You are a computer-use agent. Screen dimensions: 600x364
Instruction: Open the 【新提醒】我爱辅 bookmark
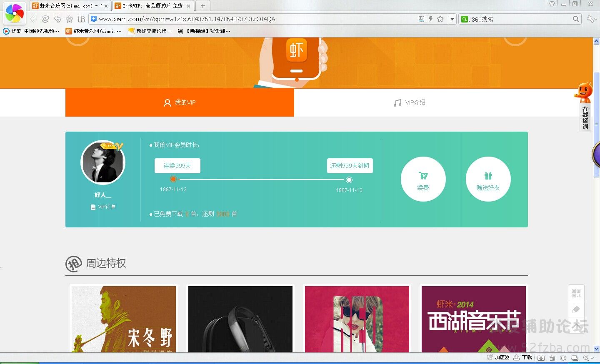(204, 31)
